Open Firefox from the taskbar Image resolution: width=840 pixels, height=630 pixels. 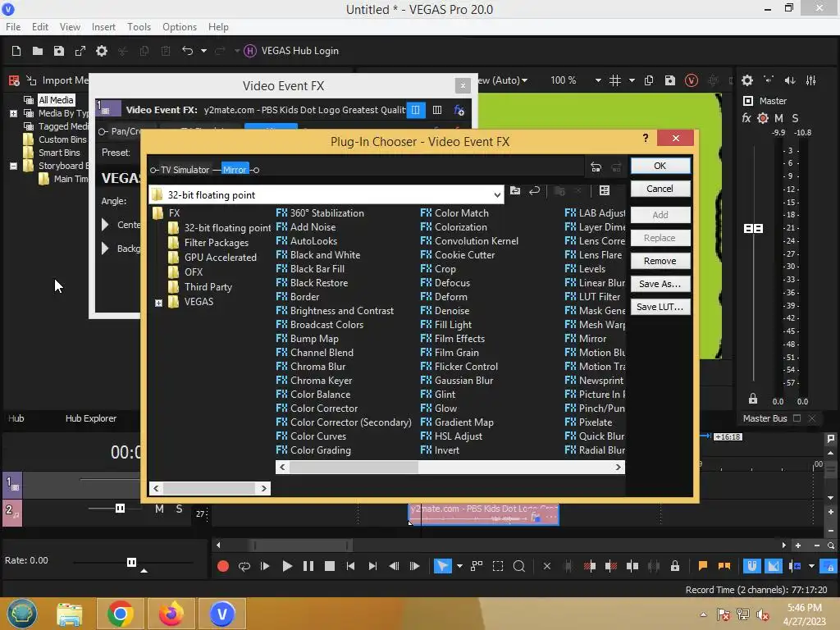point(171,614)
